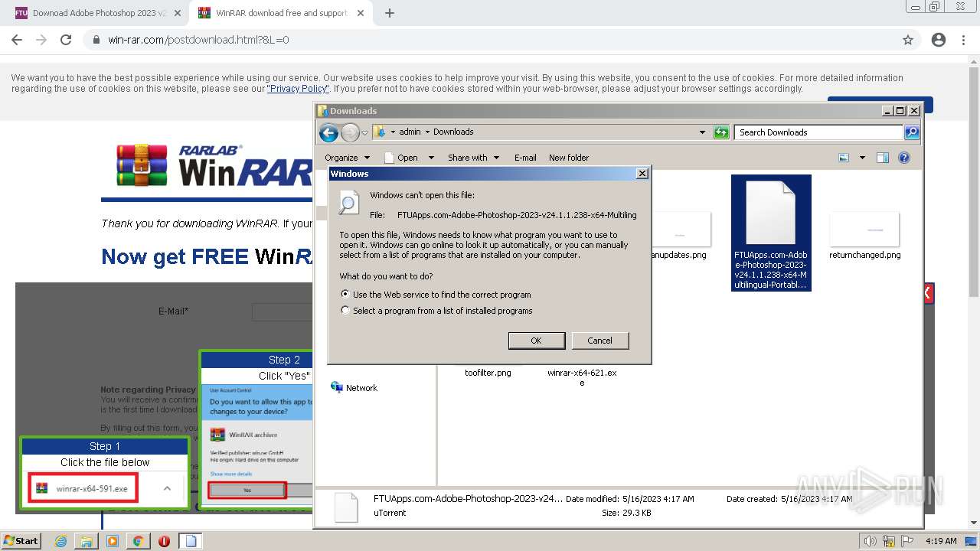Reload the WinRAR page
Image resolution: width=980 pixels, height=551 pixels.
pos(66,40)
